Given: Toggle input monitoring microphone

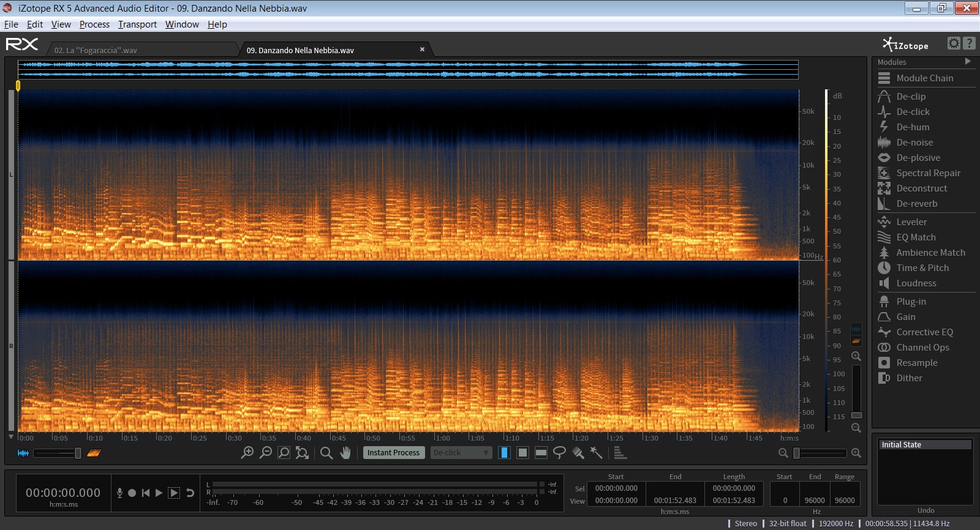Looking at the screenshot, I should (119, 493).
